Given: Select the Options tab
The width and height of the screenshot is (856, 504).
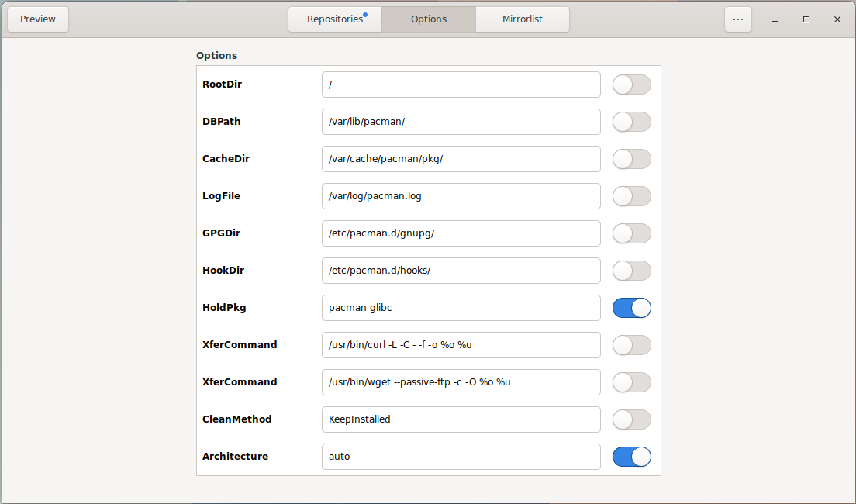Looking at the screenshot, I should point(429,19).
